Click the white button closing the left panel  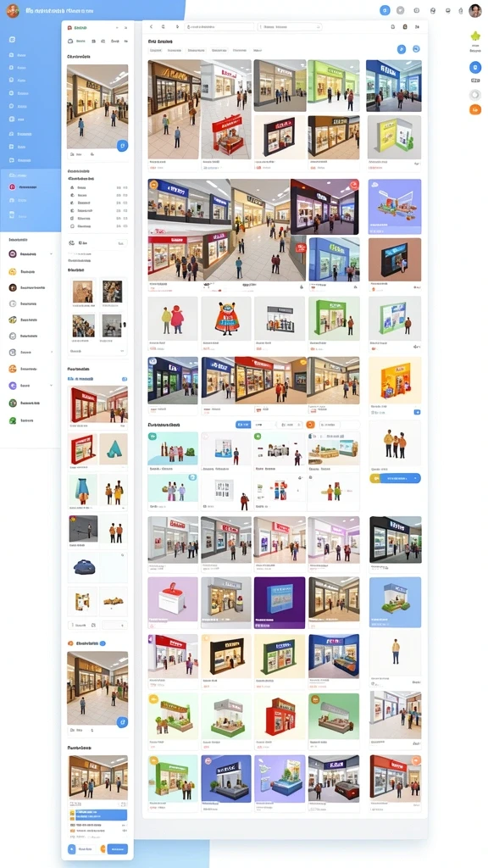(86, 849)
